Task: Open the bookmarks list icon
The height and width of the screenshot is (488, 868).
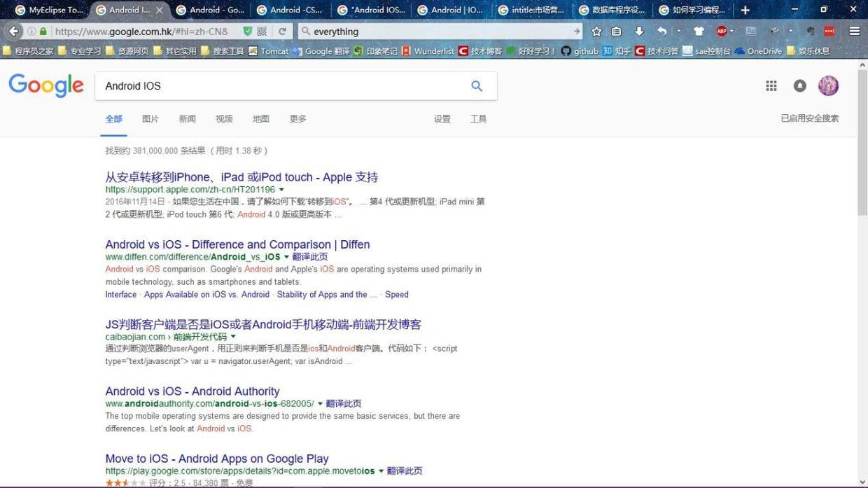Action: (617, 31)
